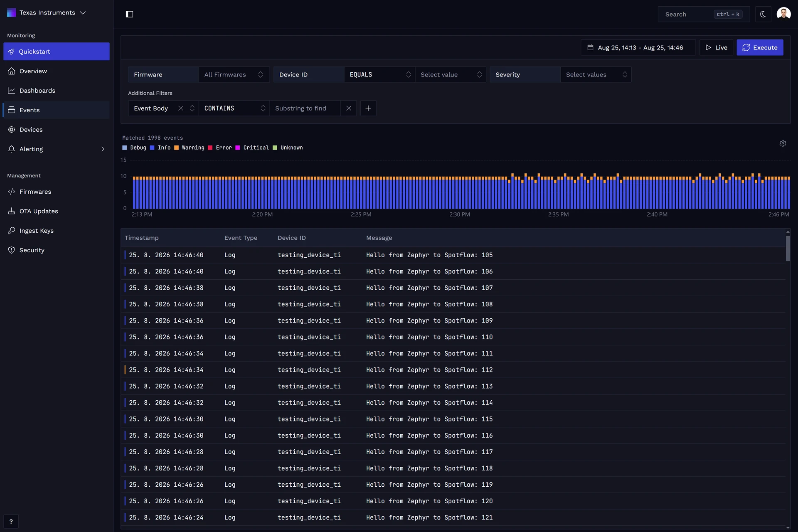798x532 pixels.
Task: Open the event with message 121
Action: pos(453,517)
